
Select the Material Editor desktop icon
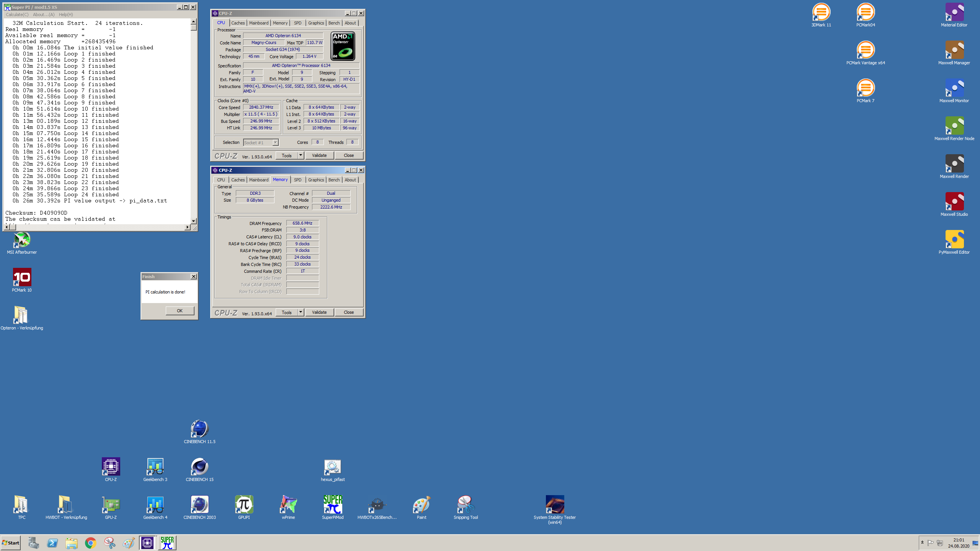coord(954,15)
